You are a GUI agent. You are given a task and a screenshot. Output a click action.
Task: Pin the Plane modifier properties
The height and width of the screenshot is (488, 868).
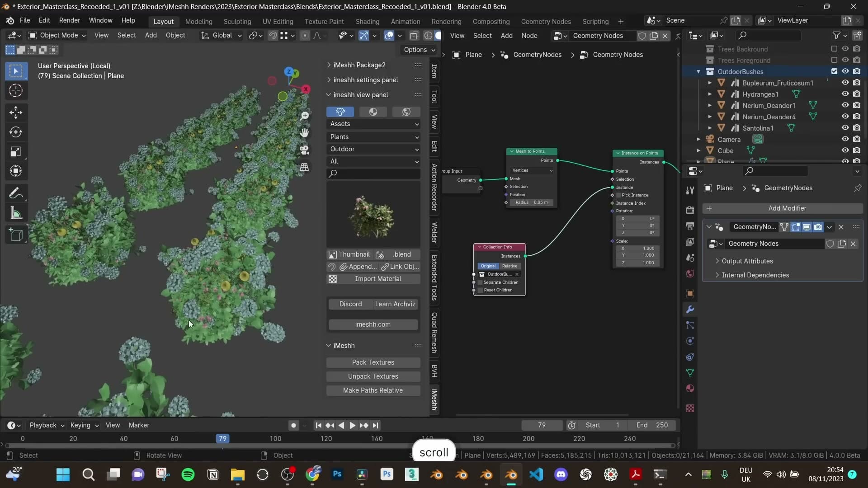click(x=858, y=188)
